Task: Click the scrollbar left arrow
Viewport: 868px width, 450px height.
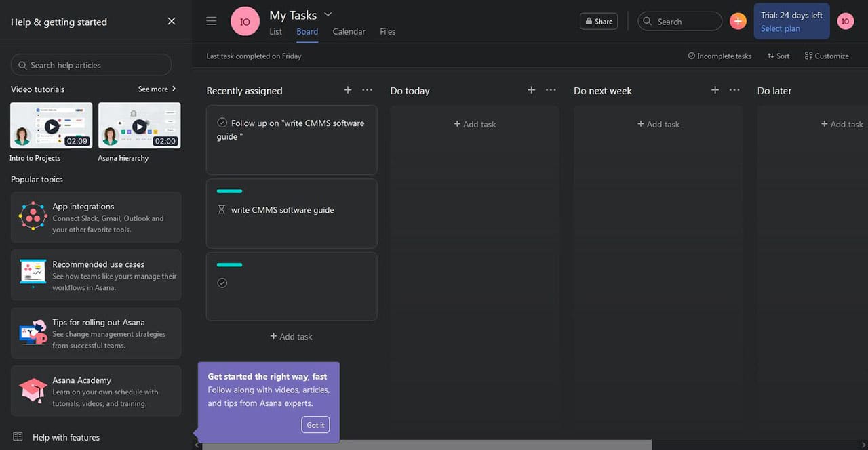Action: click(197, 445)
